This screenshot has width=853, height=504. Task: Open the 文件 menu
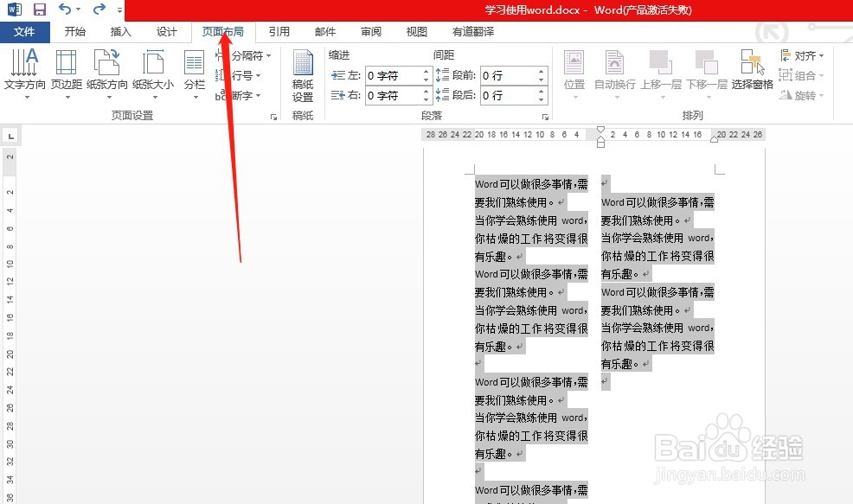(x=25, y=31)
